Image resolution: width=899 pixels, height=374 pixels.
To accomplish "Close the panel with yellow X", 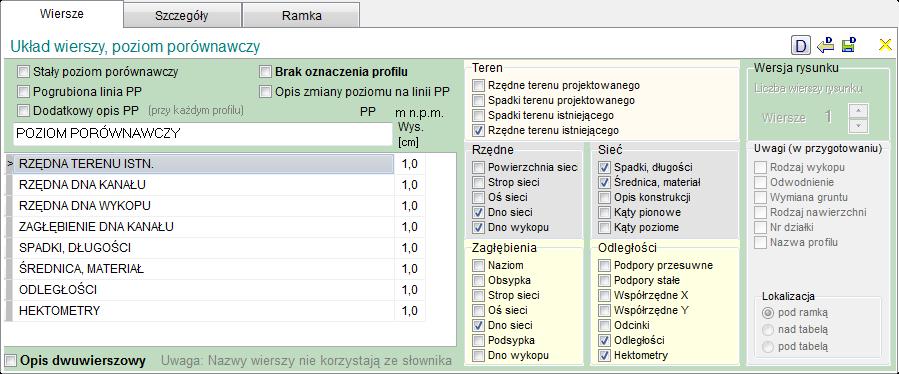I will point(885,45).
